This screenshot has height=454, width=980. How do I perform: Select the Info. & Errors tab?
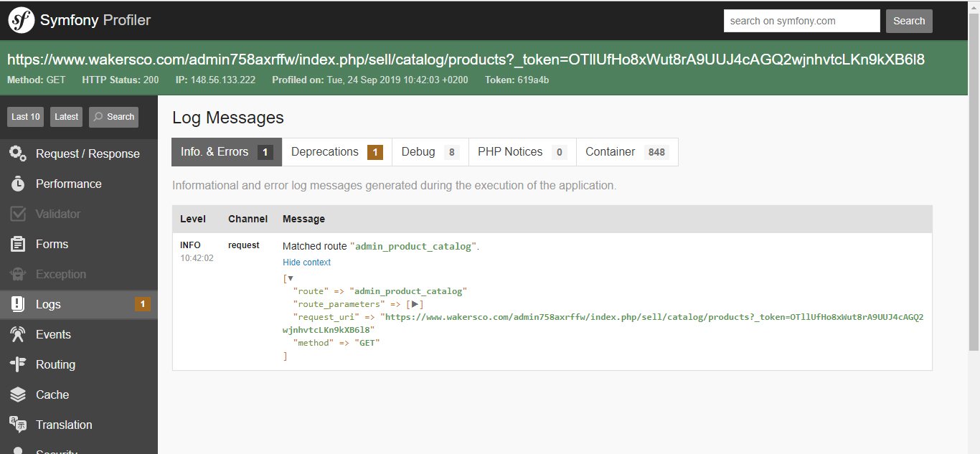pos(227,152)
